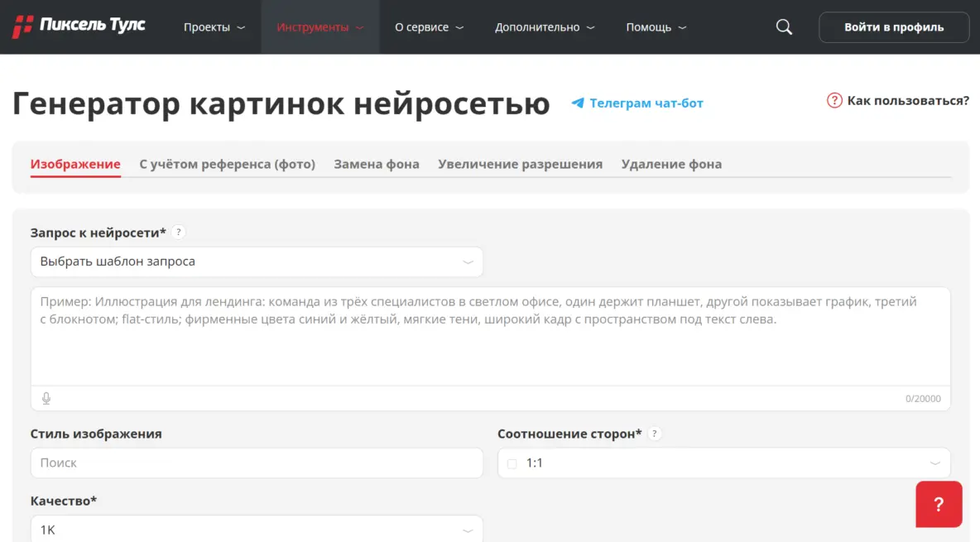Open the search magnifier icon
The width and height of the screenshot is (980, 542).
coord(784,27)
